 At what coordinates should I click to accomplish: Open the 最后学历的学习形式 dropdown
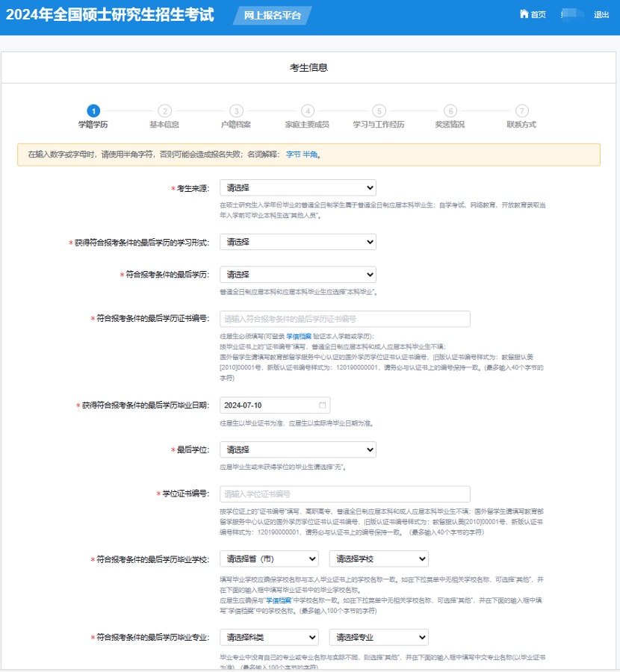pos(297,242)
